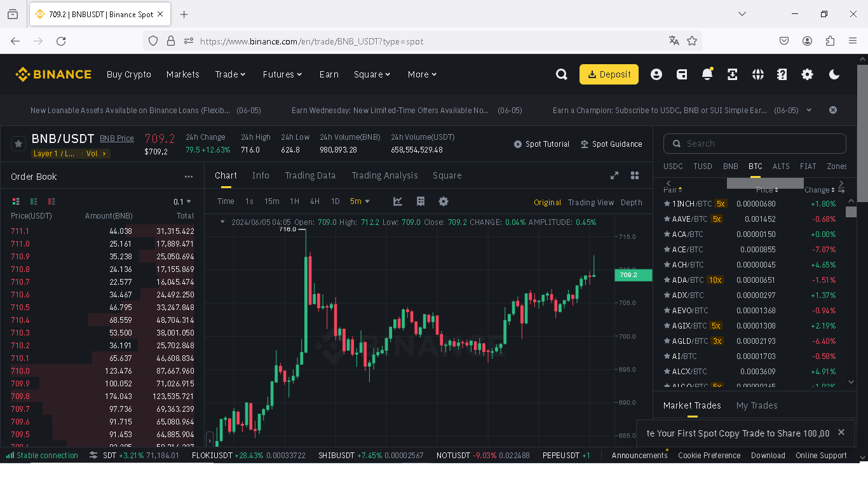Dismiss the announcements banner with its X
This screenshot has width=868, height=488.
point(833,110)
